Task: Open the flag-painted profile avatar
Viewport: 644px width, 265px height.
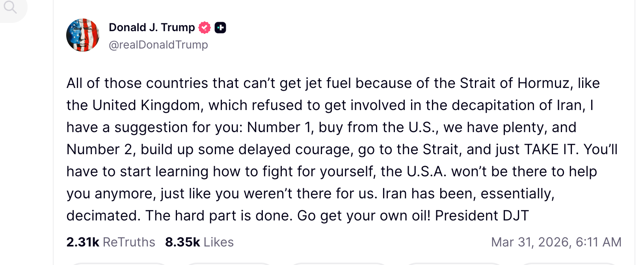Action: pyautogui.click(x=83, y=35)
